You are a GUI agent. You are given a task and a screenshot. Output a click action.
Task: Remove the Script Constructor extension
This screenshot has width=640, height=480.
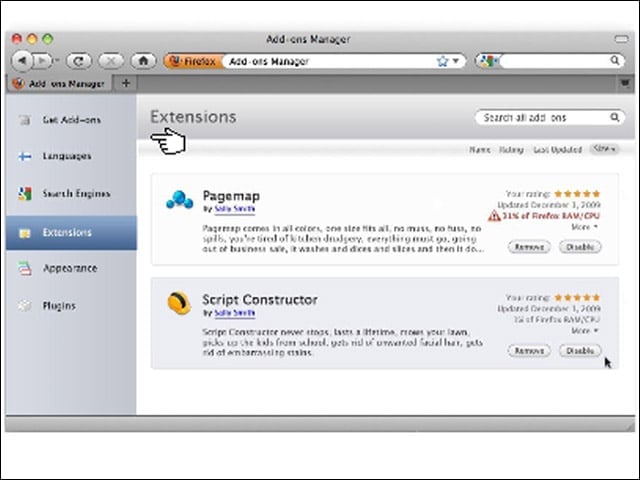(x=529, y=351)
